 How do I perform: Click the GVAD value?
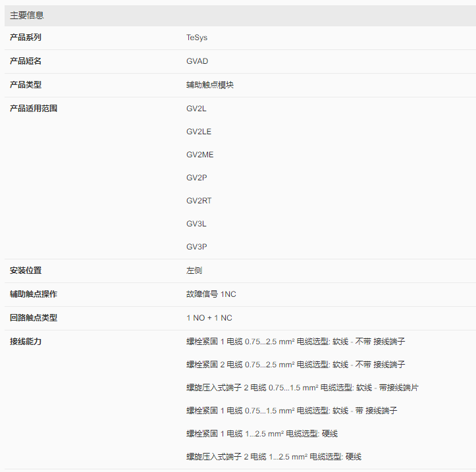(x=197, y=61)
